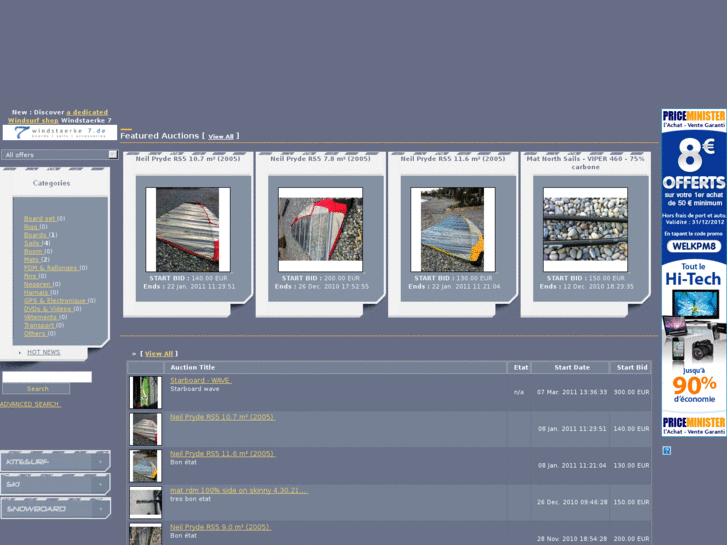
Task: Open the Starboard - WAVE auction link
Action: coord(200,380)
